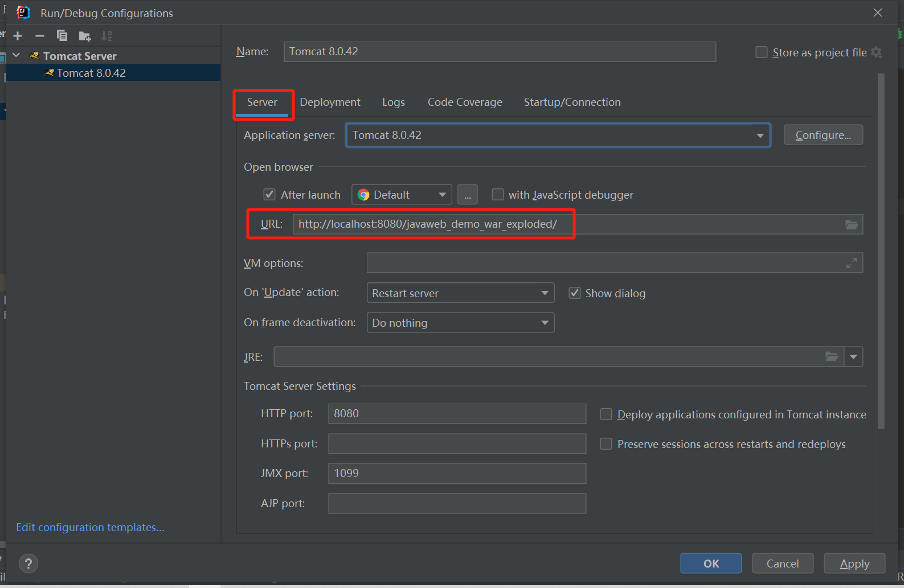Click the browser ellipsis button
The image size is (904, 588).
[468, 195]
